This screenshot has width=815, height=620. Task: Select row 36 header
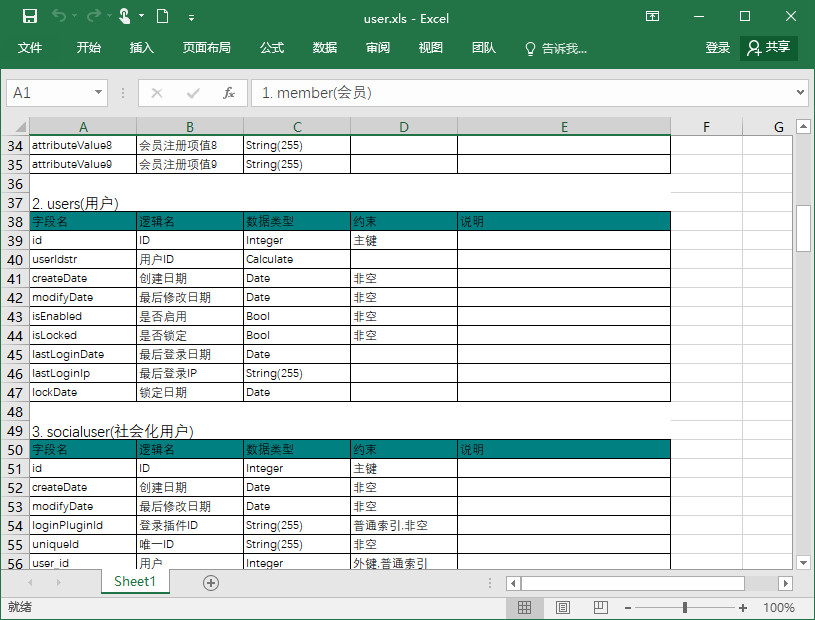point(15,183)
